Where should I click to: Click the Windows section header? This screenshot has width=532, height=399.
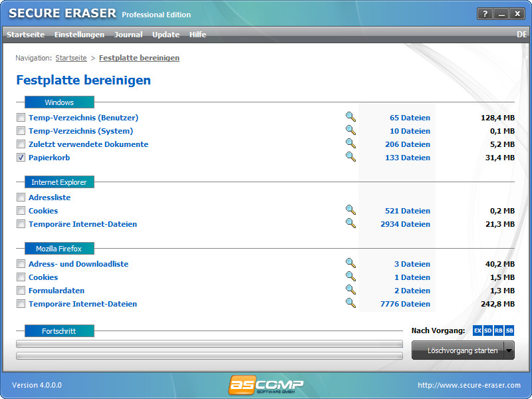pos(59,102)
